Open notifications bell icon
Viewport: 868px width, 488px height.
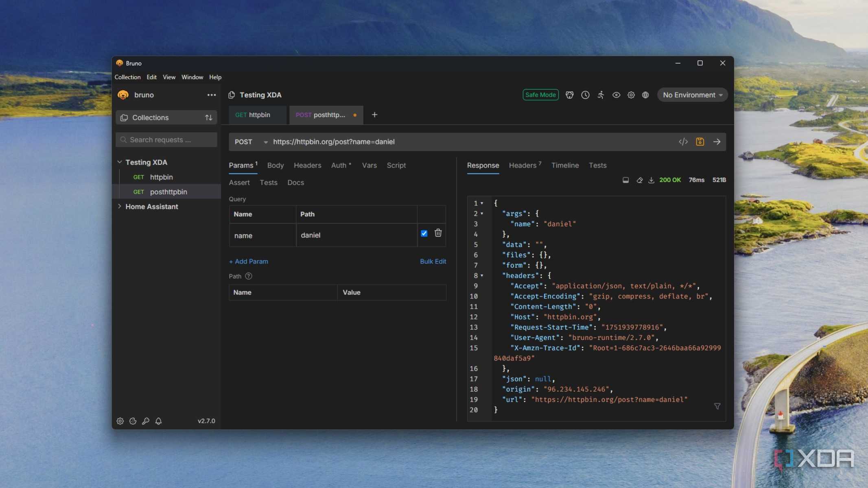coord(159,421)
